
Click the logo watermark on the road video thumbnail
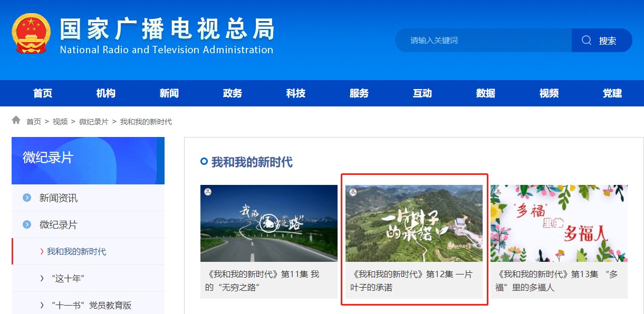(x=208, y=193)
